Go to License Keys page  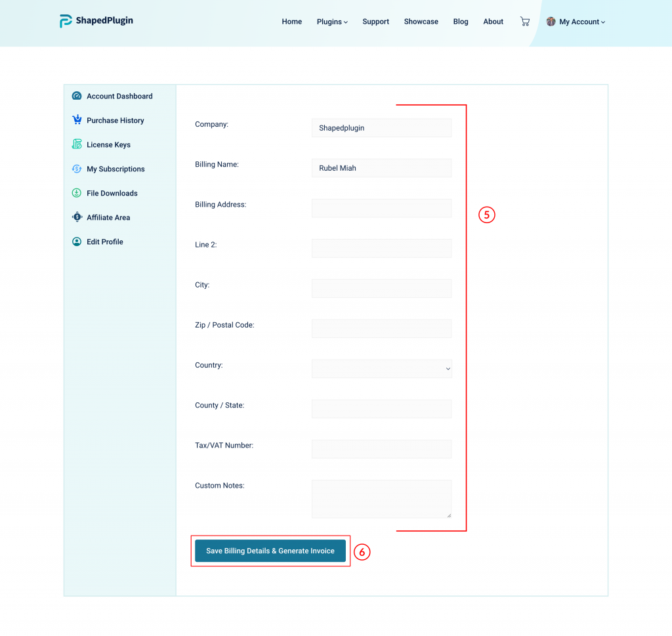pyautogui.click(x=108, y=145)
